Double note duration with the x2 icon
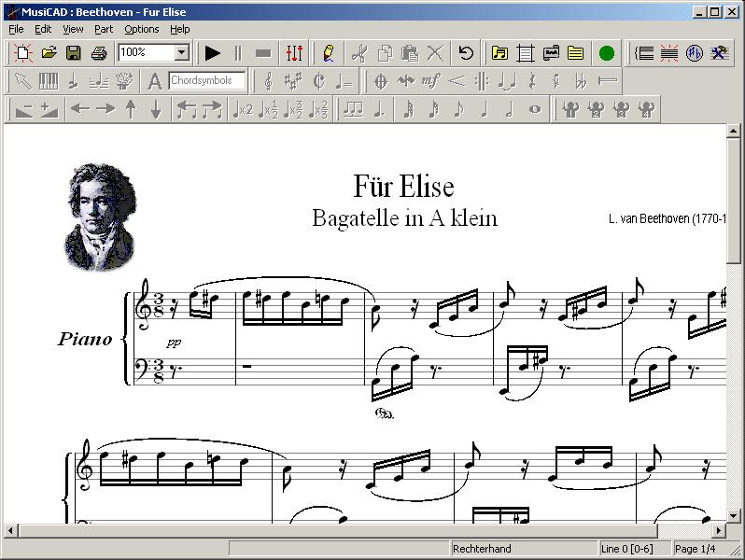Viewport: 745px width, 560px height. tap(243, 109)
